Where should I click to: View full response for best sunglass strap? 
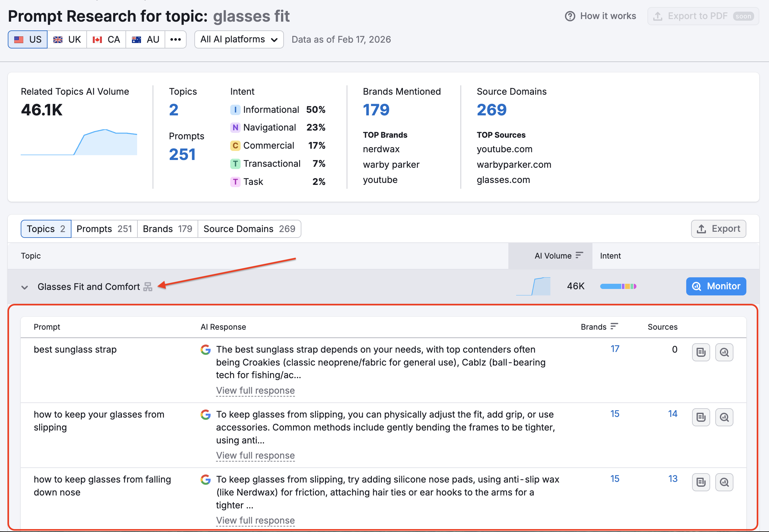point(255,390)
